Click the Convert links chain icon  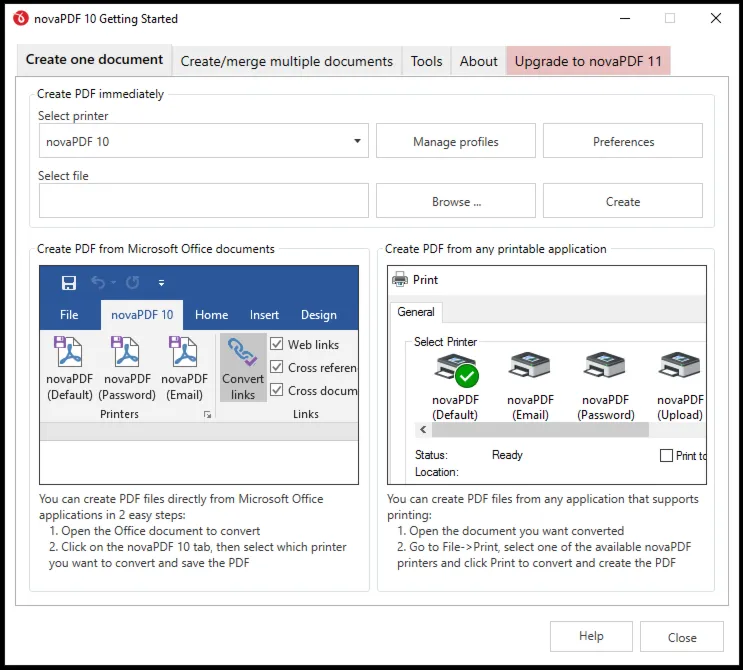pos(243,353)
